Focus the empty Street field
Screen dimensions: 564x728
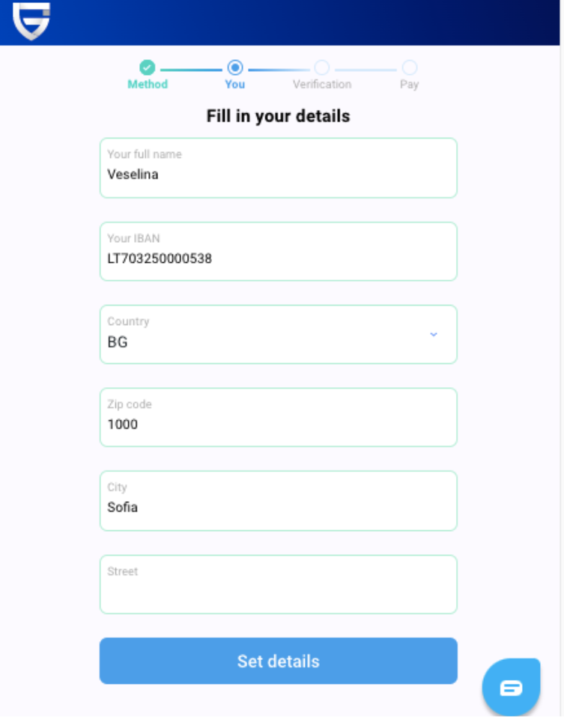pos(279,584)
